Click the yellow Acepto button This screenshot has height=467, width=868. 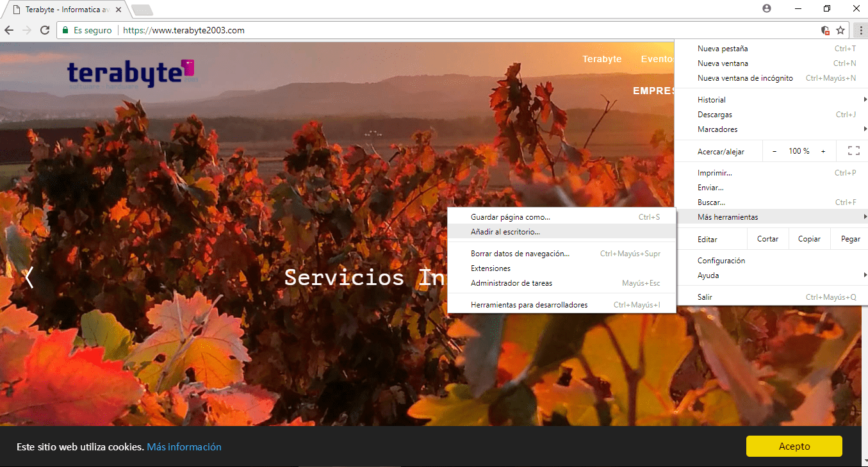point(794,447)
